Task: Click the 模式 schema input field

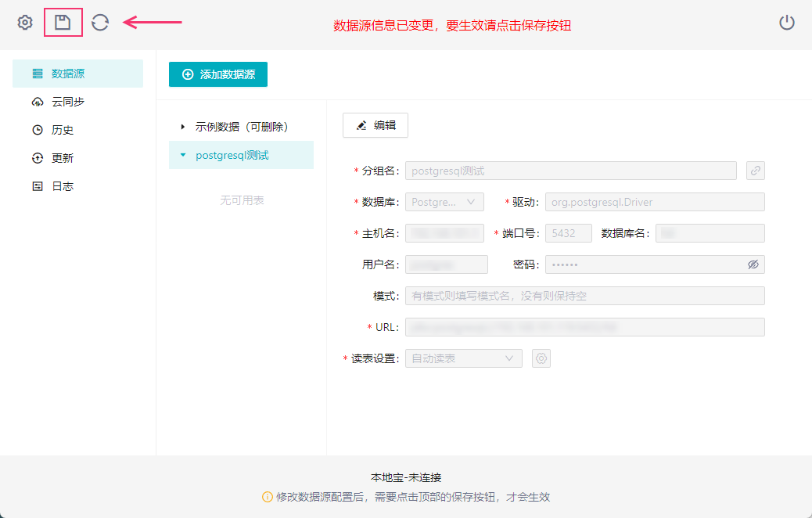Action: coord(584,296)
